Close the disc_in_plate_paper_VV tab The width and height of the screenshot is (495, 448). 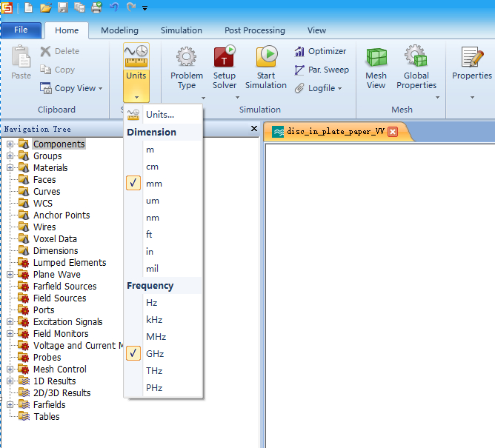tap(393, 132)
